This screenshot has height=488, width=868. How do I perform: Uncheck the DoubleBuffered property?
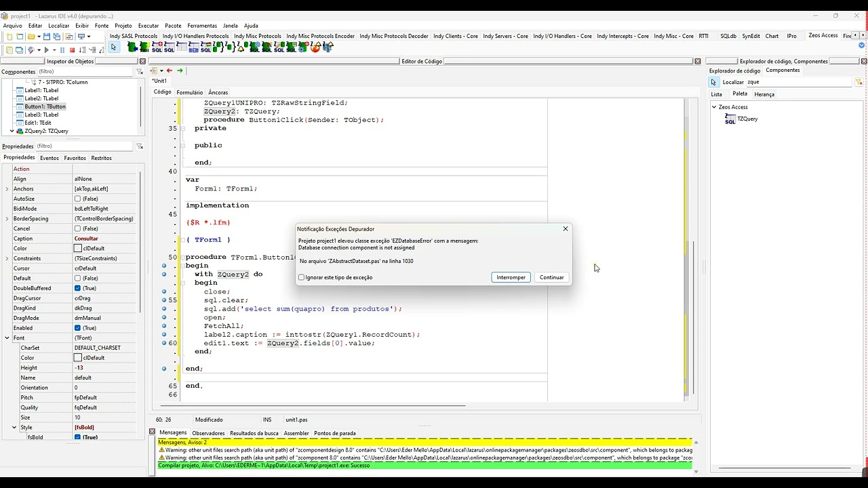point(77,288)
